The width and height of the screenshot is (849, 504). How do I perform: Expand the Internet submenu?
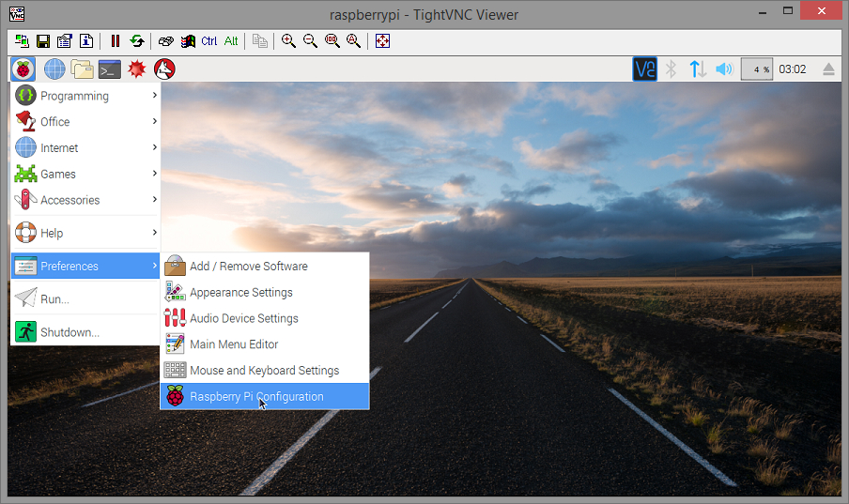click(85, 147)
